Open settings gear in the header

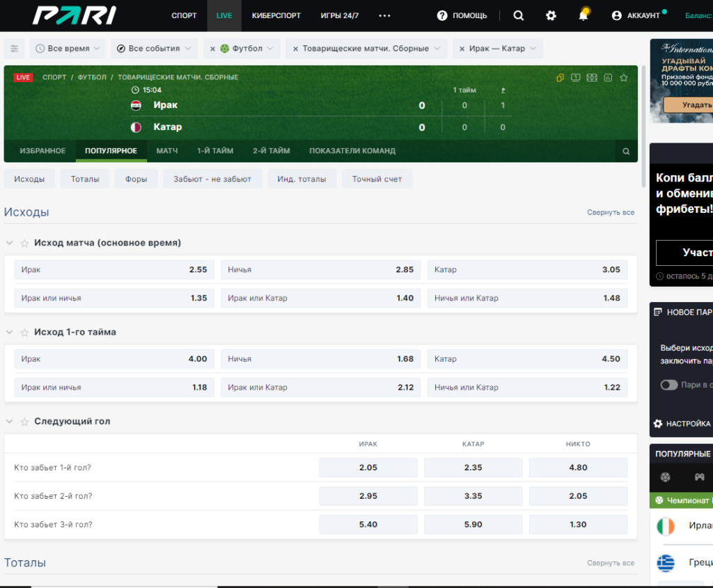[551, 15]
